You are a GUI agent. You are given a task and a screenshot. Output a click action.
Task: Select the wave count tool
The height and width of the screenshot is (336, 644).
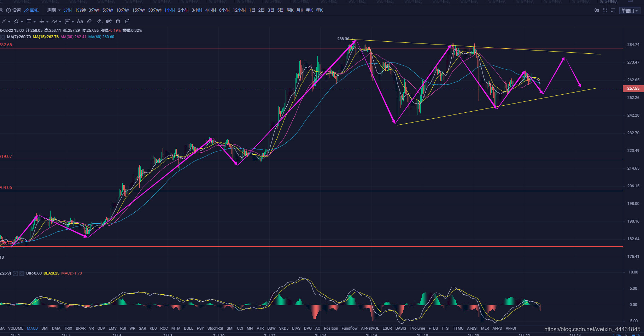54,21
